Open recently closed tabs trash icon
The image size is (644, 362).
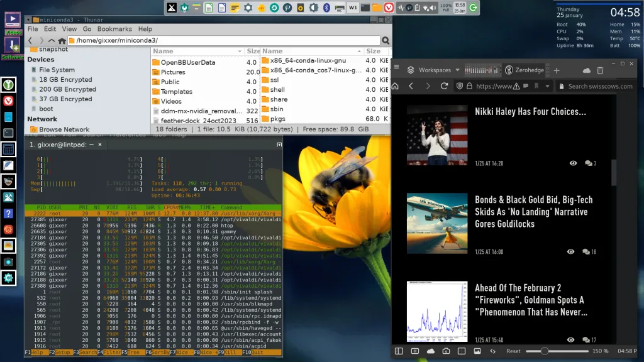pyautogui.click(x=600, y=70)
